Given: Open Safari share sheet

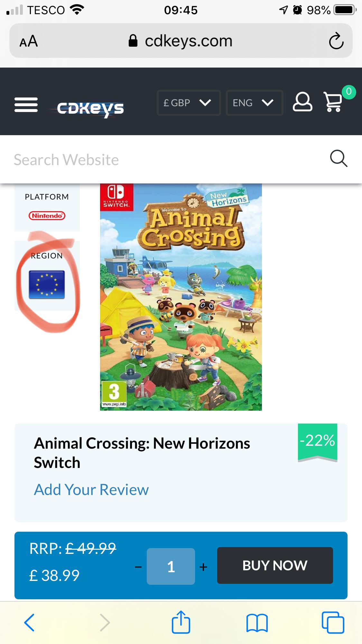Looking at the screenshot, I should [181, 622].
